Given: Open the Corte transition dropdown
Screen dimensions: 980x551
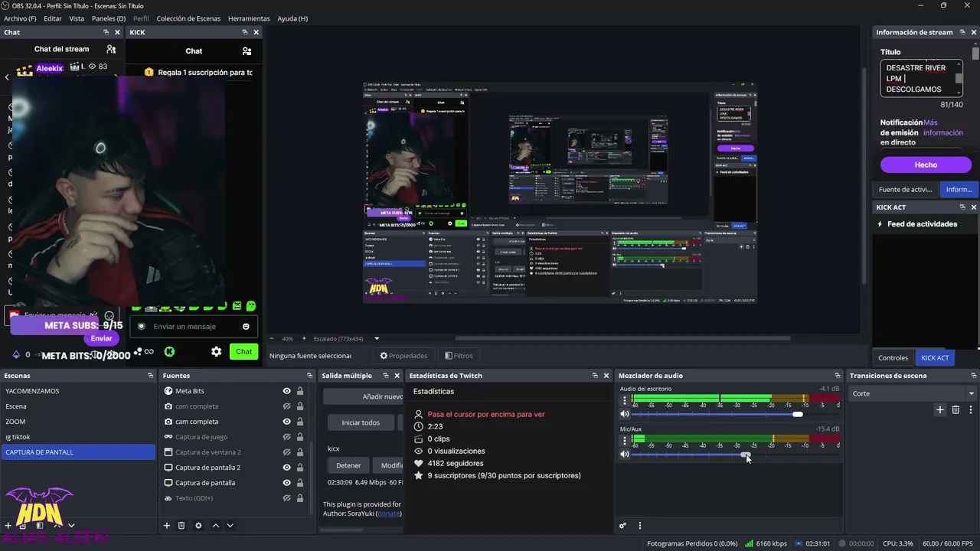Looking at the screenshot, I should 913,393.
